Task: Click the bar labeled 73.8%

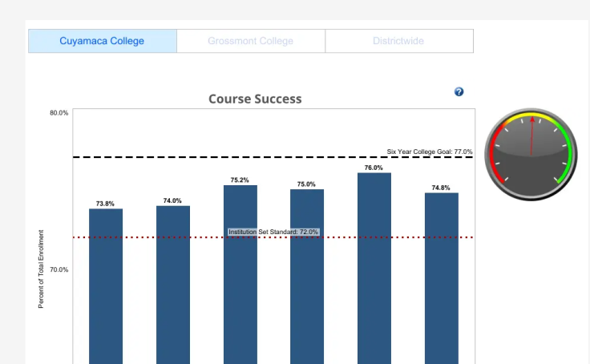Action: point(106,286)
